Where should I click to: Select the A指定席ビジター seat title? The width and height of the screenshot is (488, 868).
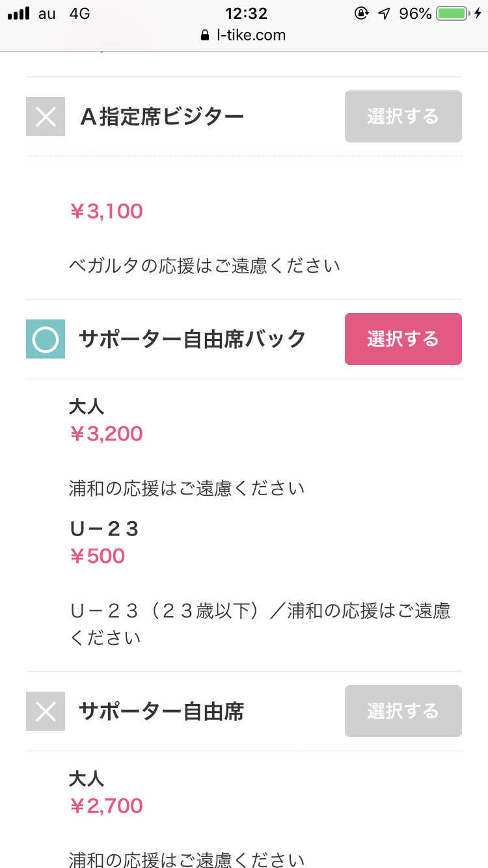(x=161, y=116)
